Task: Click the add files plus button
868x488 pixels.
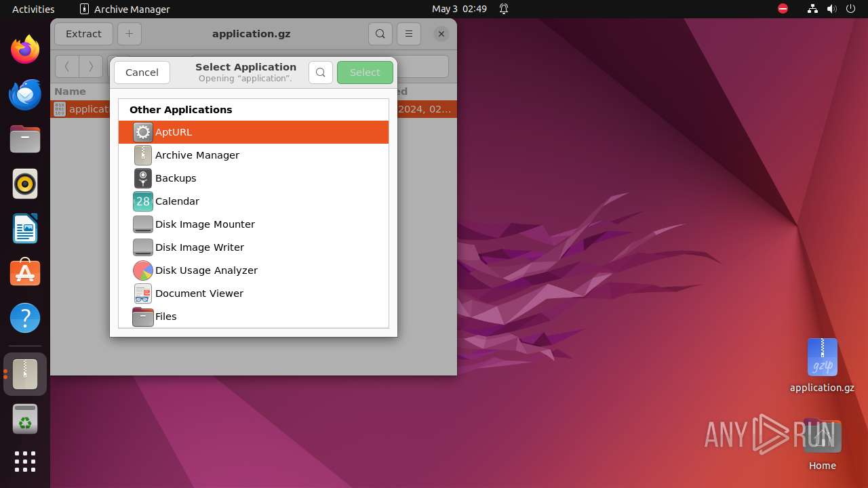Action: [130, 34]
